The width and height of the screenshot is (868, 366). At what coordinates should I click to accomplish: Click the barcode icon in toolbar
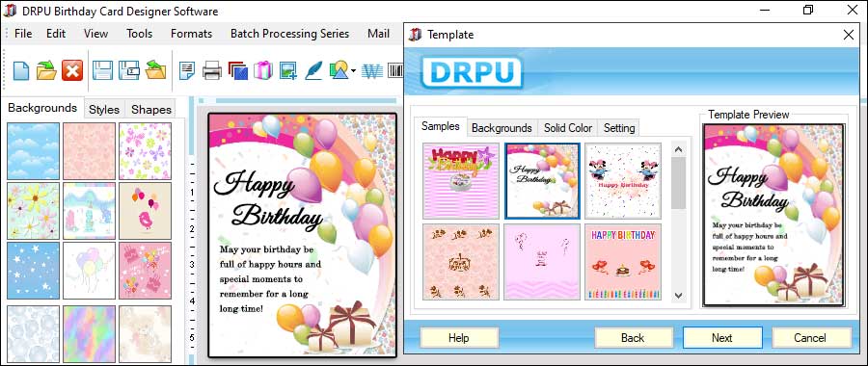click(x=395, y=70)
